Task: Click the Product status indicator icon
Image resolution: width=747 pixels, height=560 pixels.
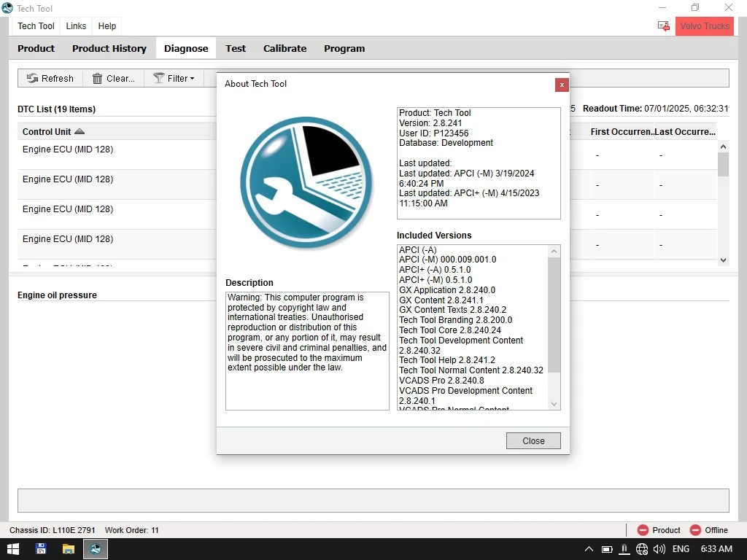Action: (x=643, y=530)
